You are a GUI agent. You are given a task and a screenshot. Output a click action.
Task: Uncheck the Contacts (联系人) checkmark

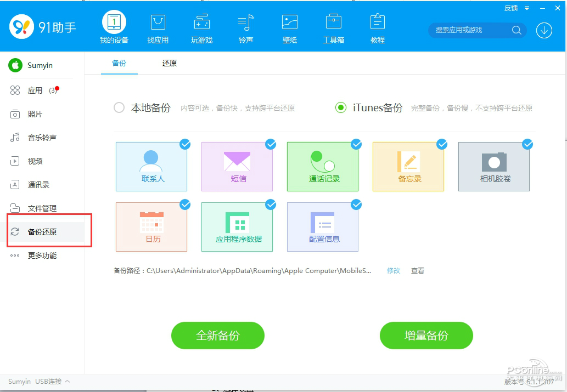[185, 145]
